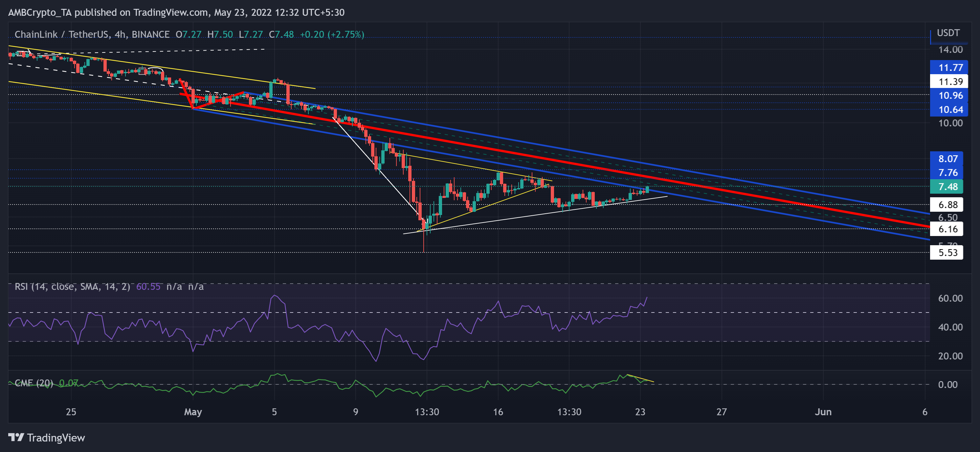Click the publisher caption AMBCrypto_TA
The image size is (980, 452).
point(40,12)
